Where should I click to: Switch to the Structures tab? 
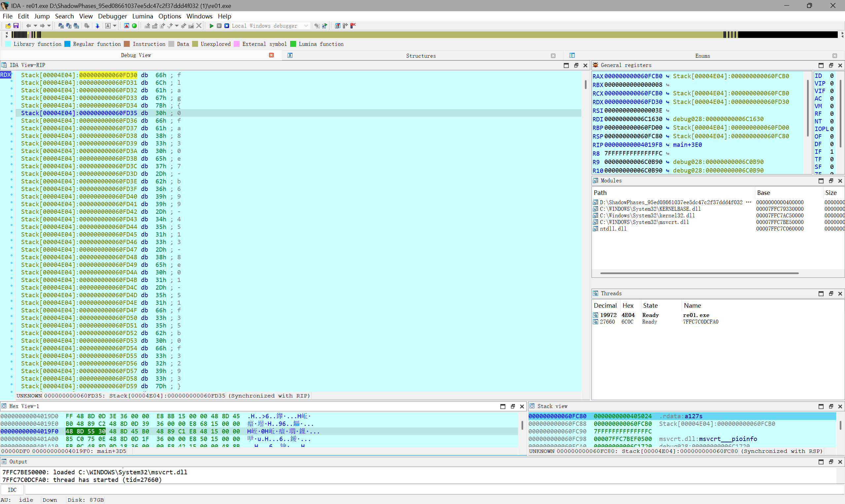tap(421, 56)
